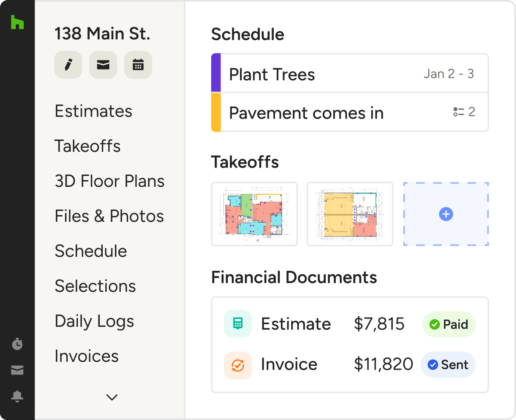Click the Paid status badge
516x420 pixels.
coord(449,324)
